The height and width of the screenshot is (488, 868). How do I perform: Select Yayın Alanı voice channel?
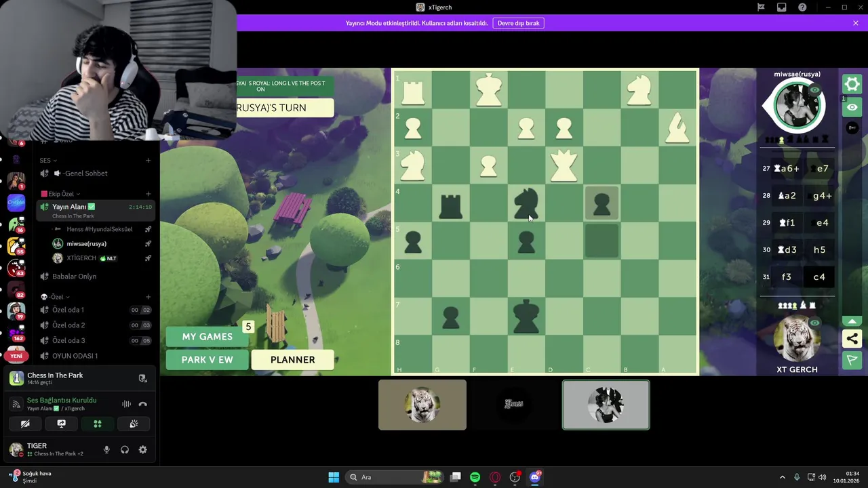(95, 210)
